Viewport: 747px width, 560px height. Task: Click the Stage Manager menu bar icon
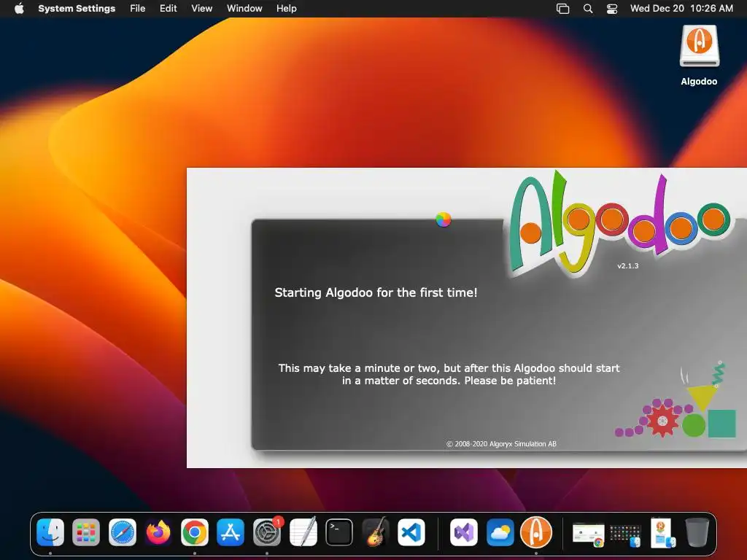tap(562, 9)
